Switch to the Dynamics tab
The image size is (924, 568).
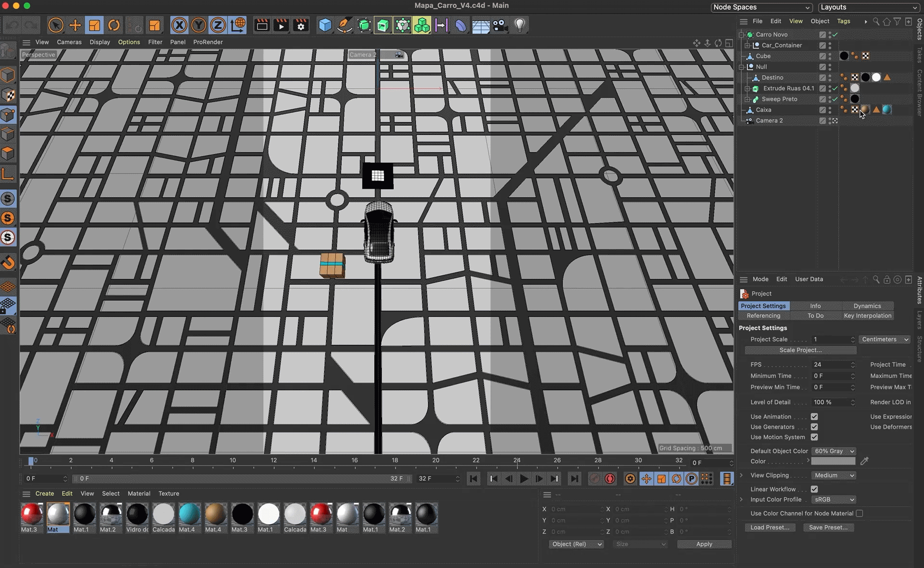[867, 306]
